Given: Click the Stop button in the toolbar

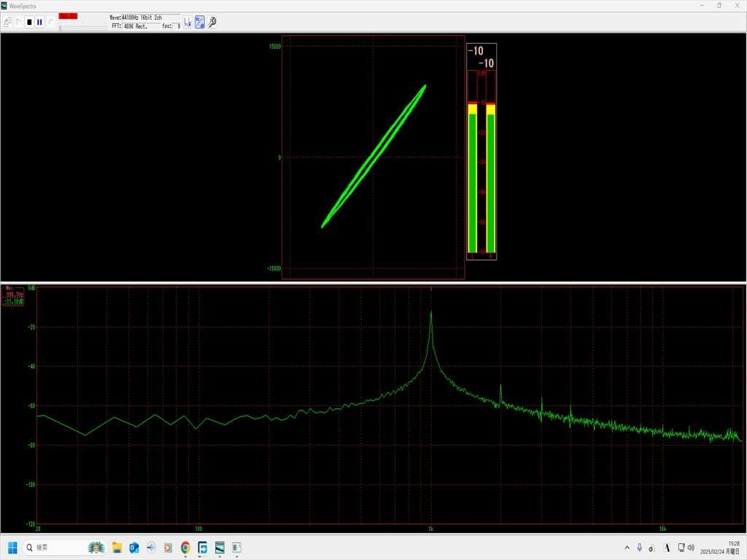Looking at the screenshot, I should [x=29, y=22].
